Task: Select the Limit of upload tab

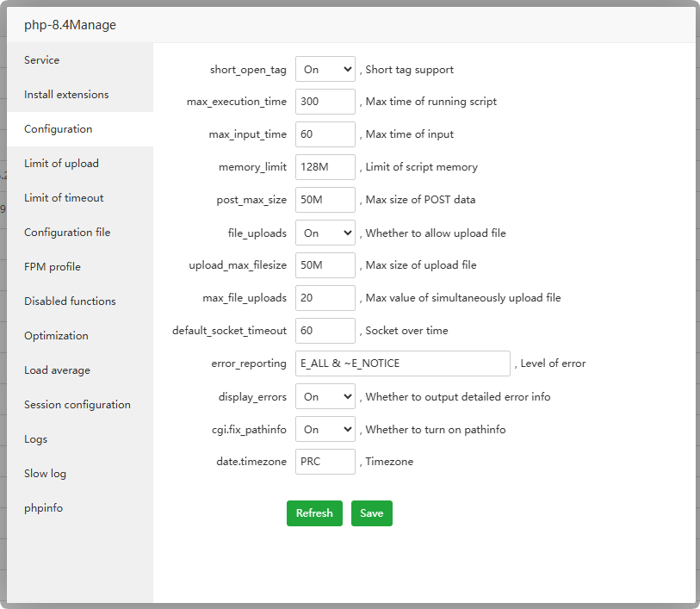Action: (x=61, y=164)
